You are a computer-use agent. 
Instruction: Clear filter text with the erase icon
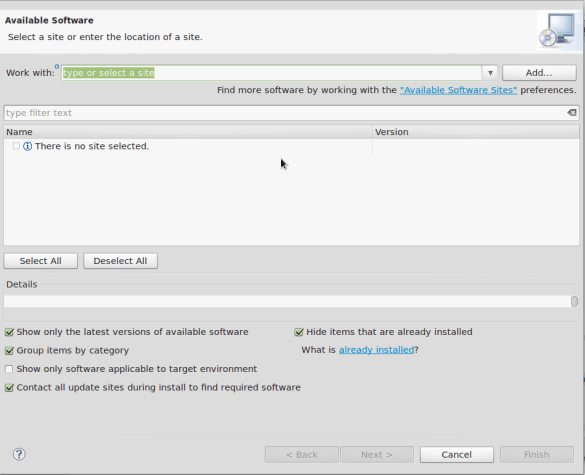[572, 112]
